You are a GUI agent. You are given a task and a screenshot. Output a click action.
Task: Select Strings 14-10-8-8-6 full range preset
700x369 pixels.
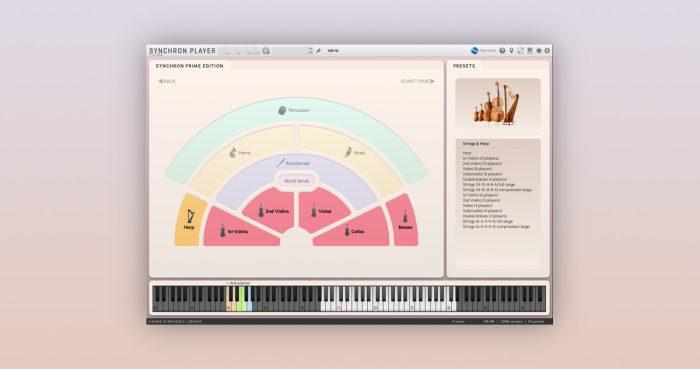pyautogui.click(x=488, y=184)
